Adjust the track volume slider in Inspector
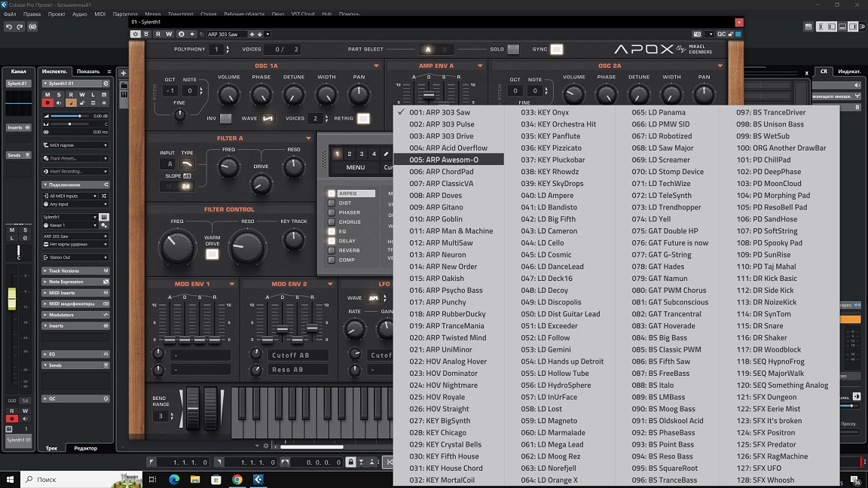 80,116
